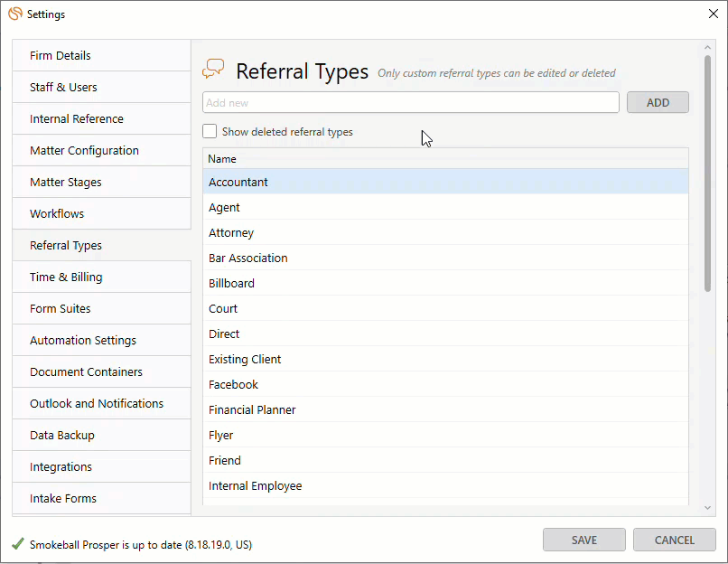Click the SAVE button
The width and height of the screenshot is (728, 564).
[583, 540]
